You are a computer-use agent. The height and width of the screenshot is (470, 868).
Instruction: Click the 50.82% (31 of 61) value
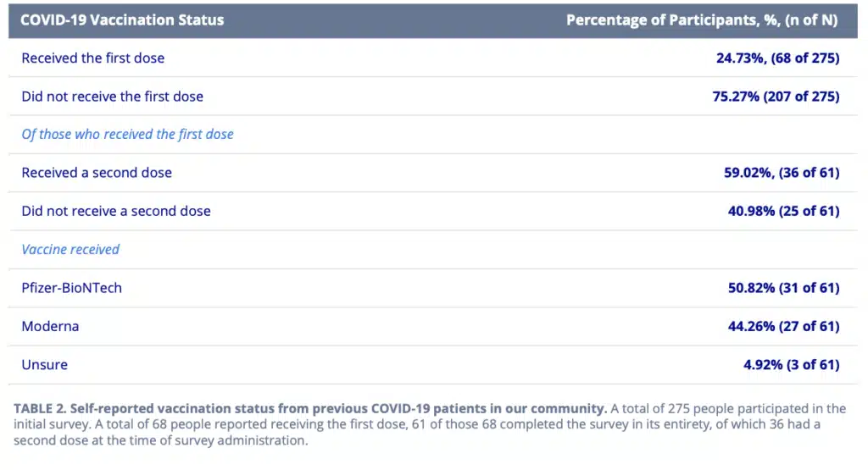point(783,288)
